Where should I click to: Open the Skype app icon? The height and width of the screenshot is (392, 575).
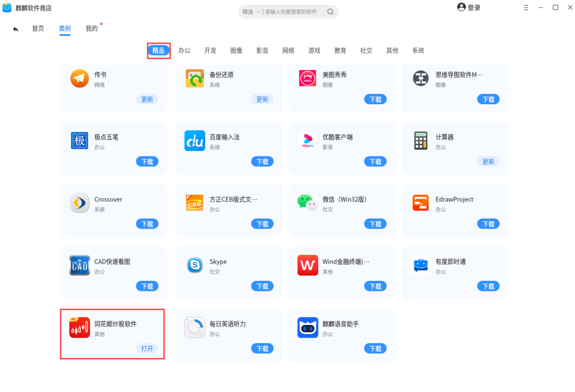195,265
